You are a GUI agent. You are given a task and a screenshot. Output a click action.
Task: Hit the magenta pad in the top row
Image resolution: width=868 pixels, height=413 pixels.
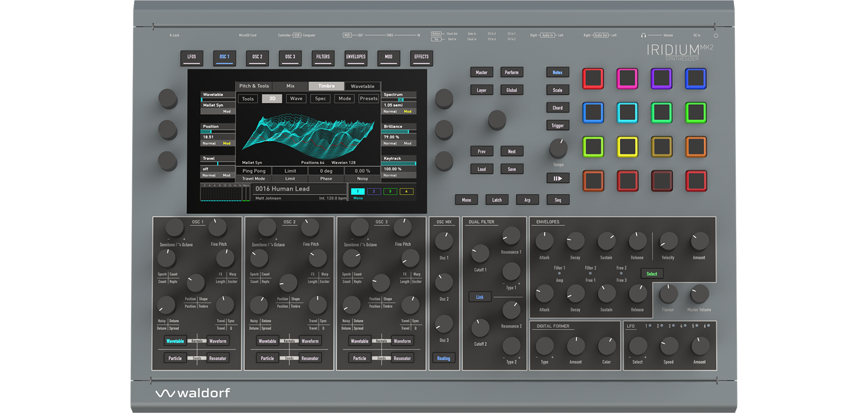[627, 79]
